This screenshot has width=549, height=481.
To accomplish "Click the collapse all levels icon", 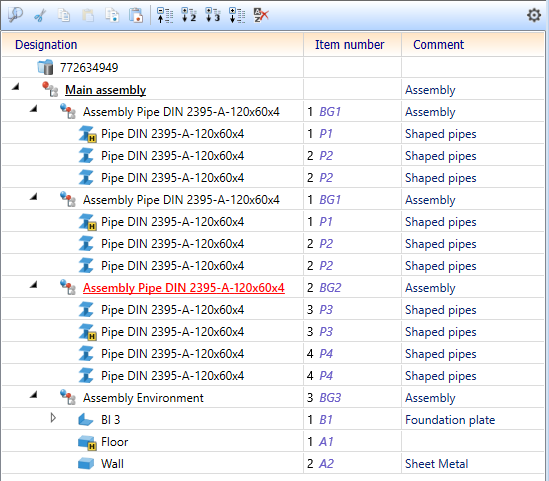I will tap(165, 15).
